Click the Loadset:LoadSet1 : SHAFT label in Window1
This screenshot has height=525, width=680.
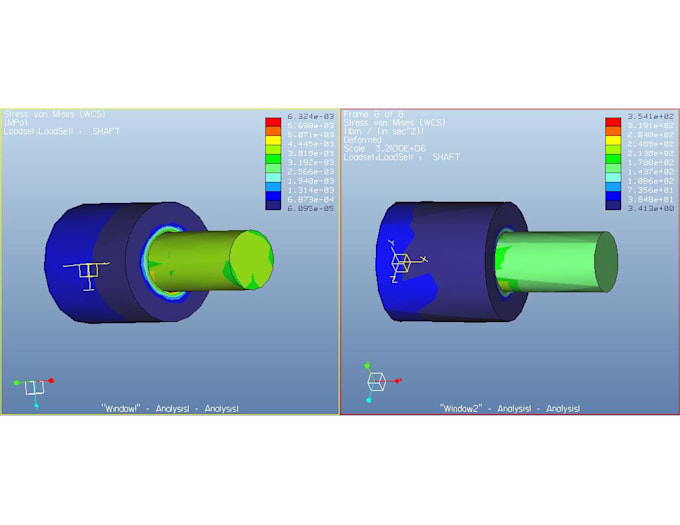point(62,131)
